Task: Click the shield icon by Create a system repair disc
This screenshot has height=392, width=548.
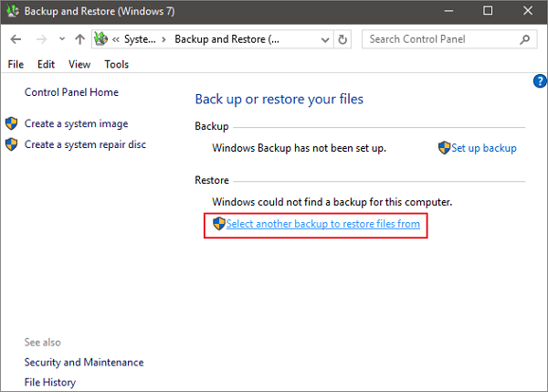Action: click(x=12, y=144)
